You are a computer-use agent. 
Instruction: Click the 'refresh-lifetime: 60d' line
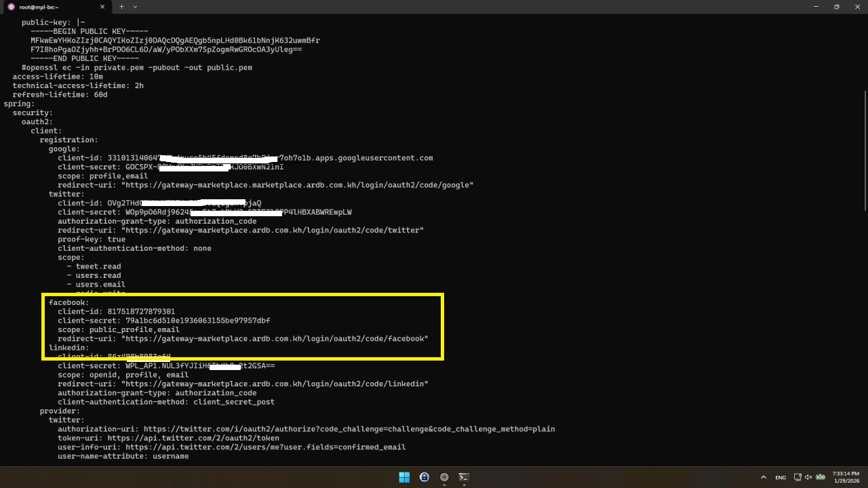pyautogui.click(x=60, y=95)
